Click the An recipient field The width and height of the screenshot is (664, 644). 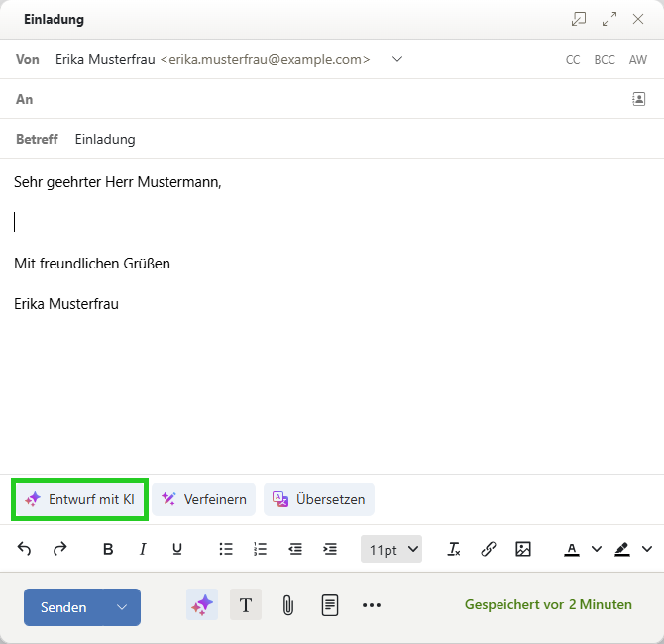330,99
